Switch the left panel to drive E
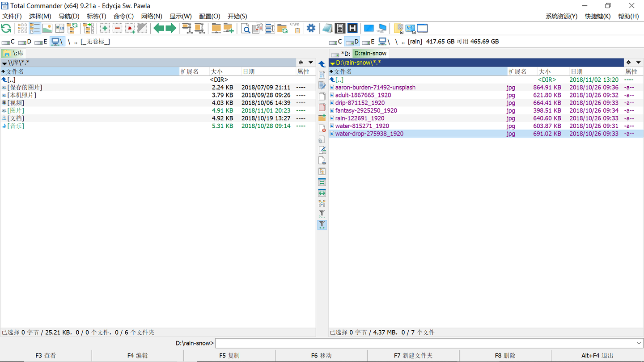The width and height of the screenshot is (644, 362). [41, 42]
